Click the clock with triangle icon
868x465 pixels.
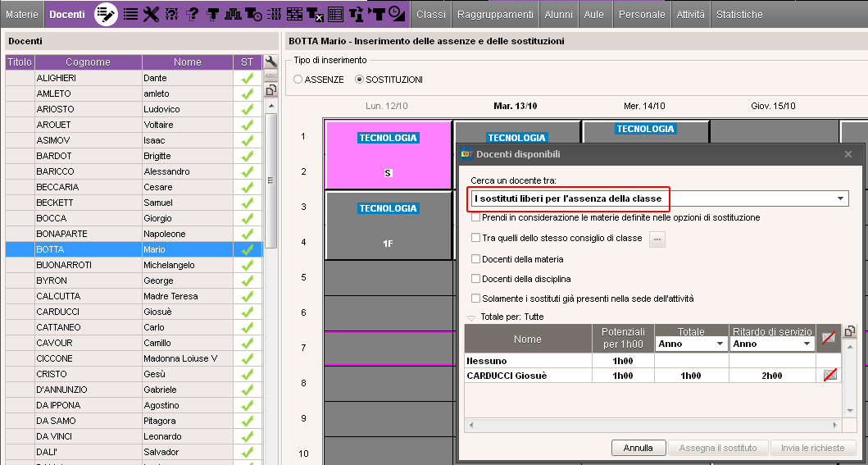point(397,14)
